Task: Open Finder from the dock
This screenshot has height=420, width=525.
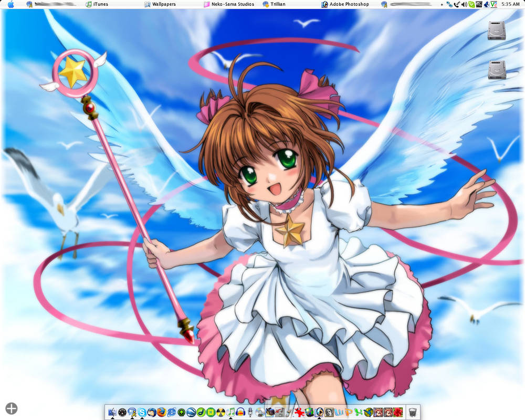Action: click(x=112, y=412)
